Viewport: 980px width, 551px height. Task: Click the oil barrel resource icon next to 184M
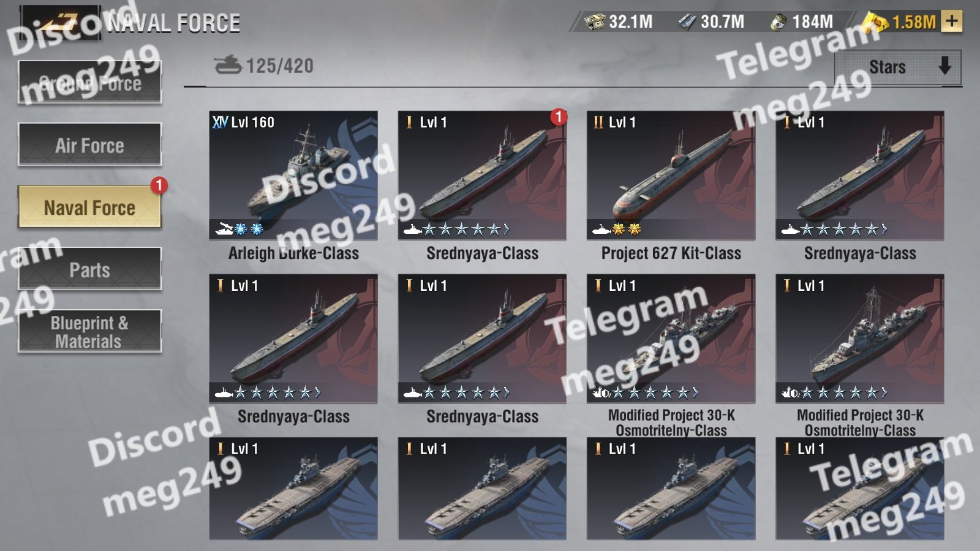click(x=778, y=22)
